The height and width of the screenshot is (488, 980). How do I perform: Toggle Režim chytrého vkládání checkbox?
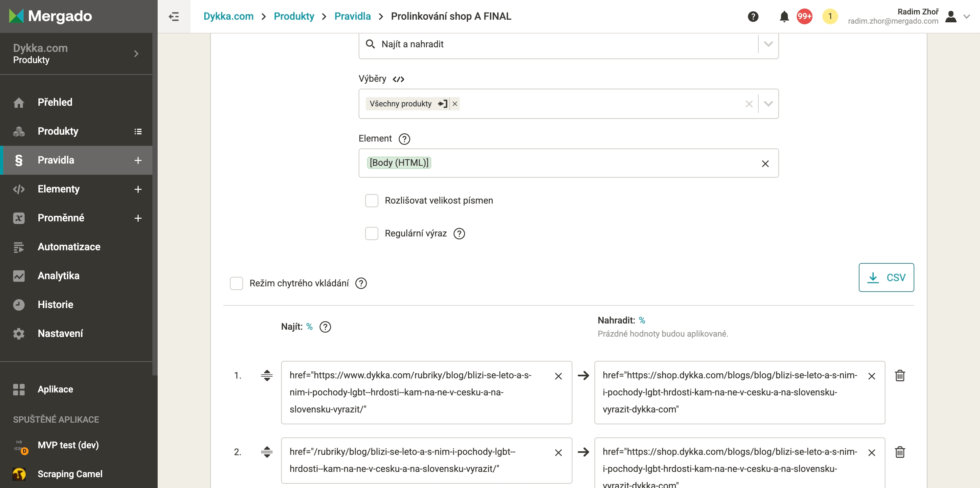tap(236, 283)
